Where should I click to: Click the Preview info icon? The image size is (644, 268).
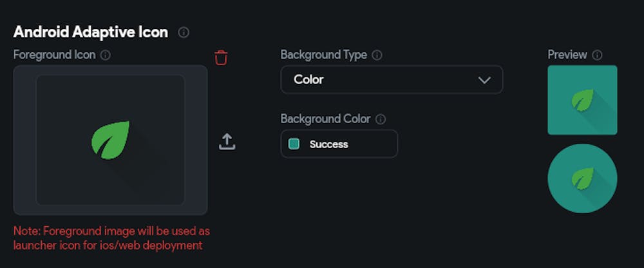coord(597,55)
